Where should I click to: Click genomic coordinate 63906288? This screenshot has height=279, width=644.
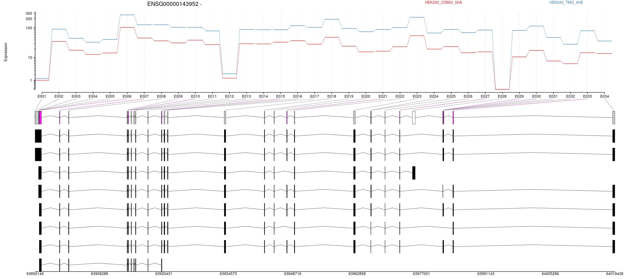coord(99,274)
